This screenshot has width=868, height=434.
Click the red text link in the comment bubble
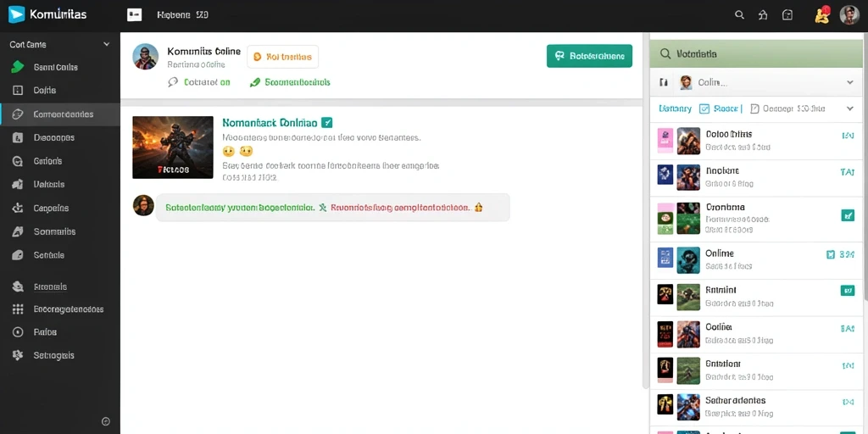pos(401,208)
